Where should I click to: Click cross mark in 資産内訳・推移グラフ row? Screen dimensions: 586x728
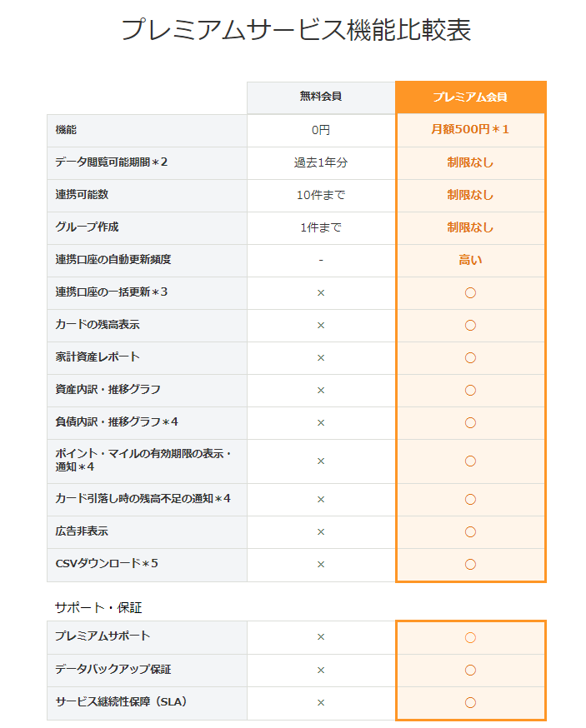(321, 391)
